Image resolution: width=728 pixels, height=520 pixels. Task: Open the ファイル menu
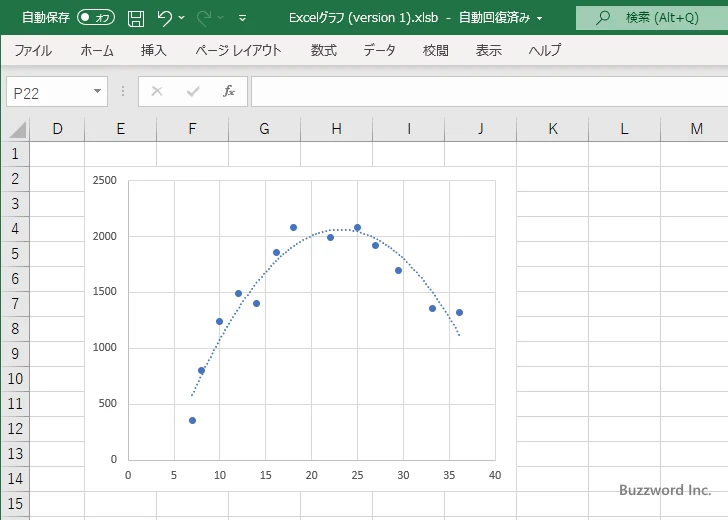[33, 50]
